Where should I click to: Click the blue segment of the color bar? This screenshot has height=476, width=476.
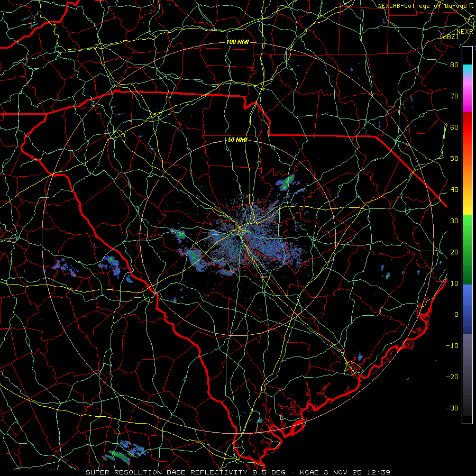467,309
